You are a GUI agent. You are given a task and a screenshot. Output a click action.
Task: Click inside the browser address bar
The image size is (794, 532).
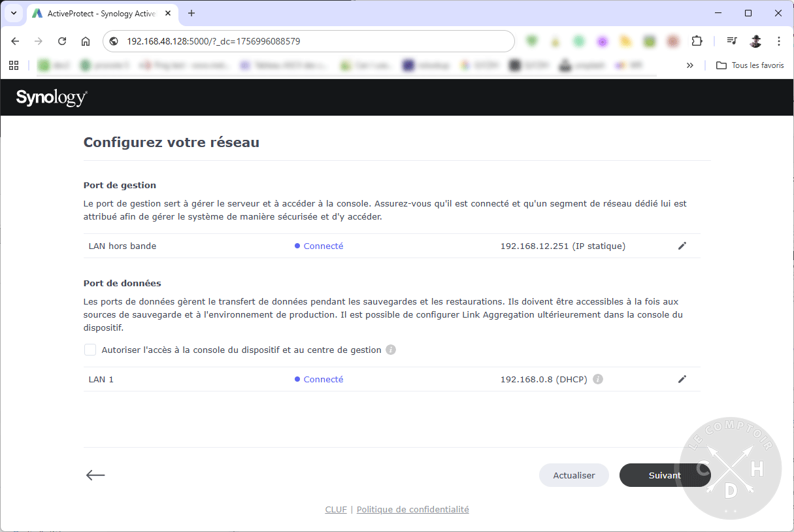coord(307,41)
